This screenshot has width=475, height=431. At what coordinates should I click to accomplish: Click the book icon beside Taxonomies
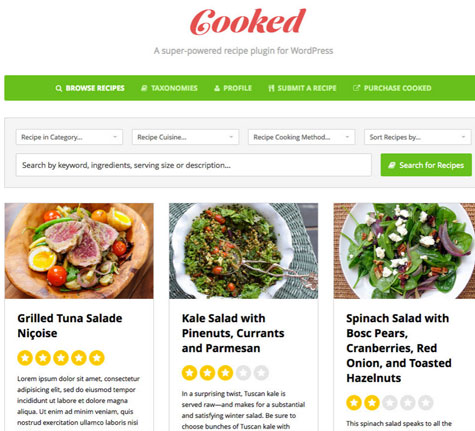(144, 88)
